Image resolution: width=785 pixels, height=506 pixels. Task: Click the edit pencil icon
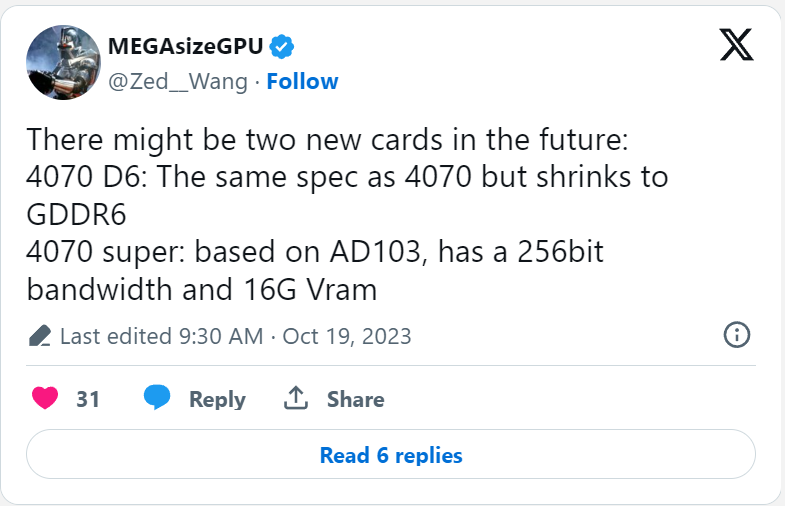click(40, 336)
